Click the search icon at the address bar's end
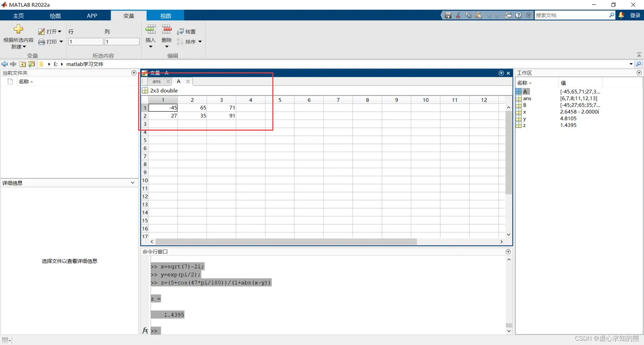The height and width of the screenshot is (345, 644). coord(639,64)
